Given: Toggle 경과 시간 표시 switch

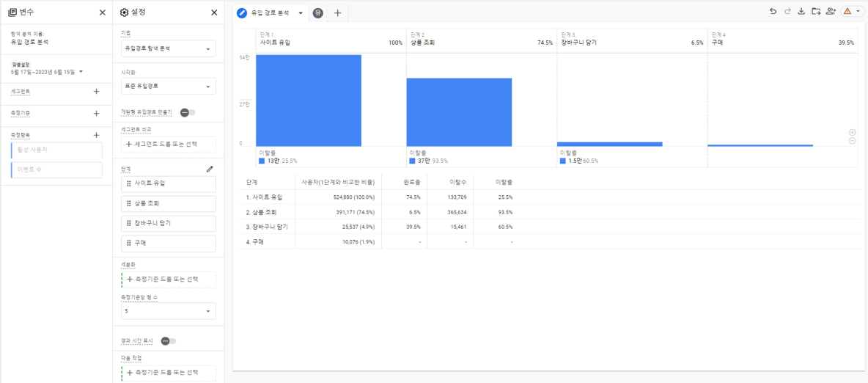Looking at the screenshot, I should (x=169, y=341).
